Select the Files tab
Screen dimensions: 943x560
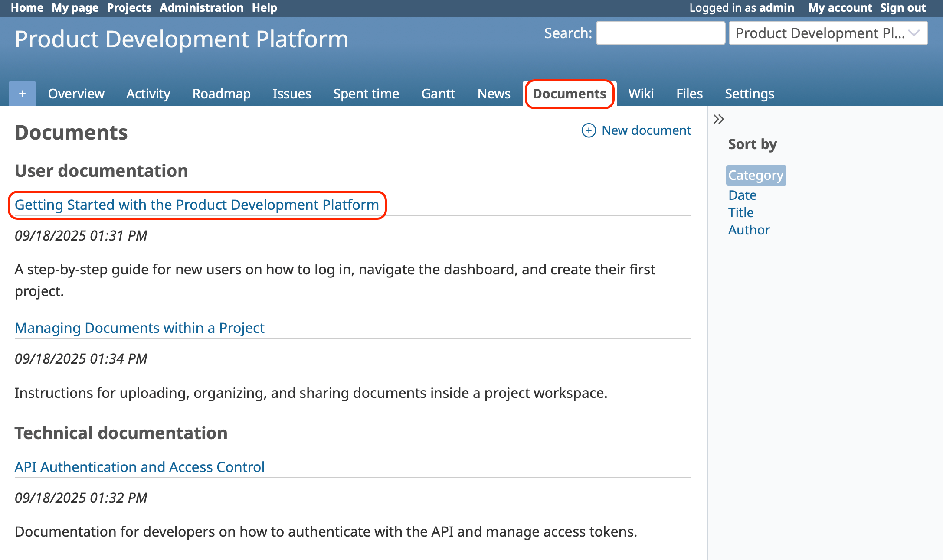(689, 94)
